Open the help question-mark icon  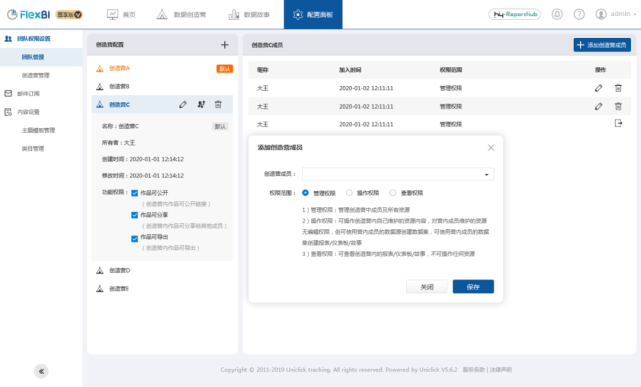pos(579,14)
